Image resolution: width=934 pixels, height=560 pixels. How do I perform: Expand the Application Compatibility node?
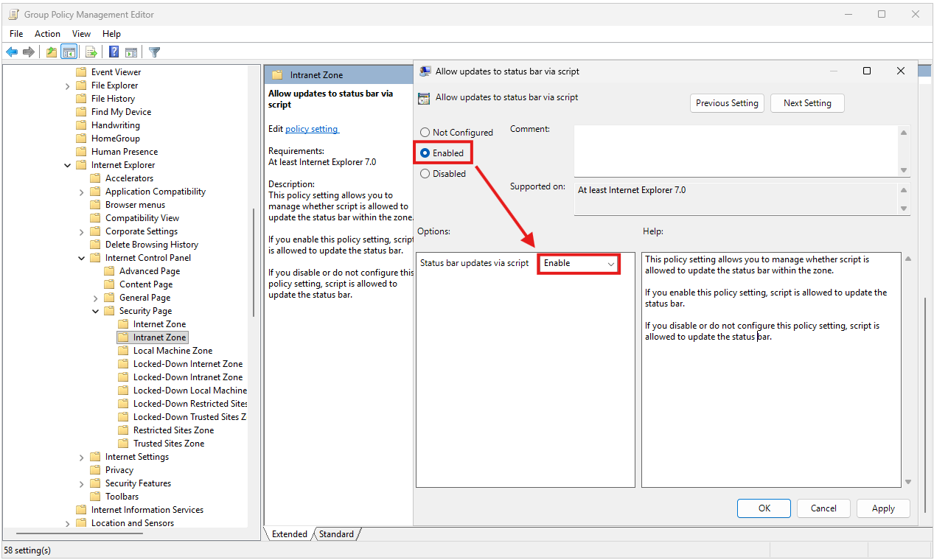pyautogui.click(x=82, y=192)
